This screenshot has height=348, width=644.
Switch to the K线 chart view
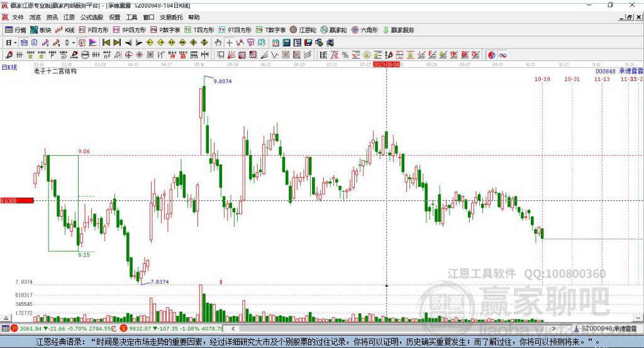(x=65, y=30)
